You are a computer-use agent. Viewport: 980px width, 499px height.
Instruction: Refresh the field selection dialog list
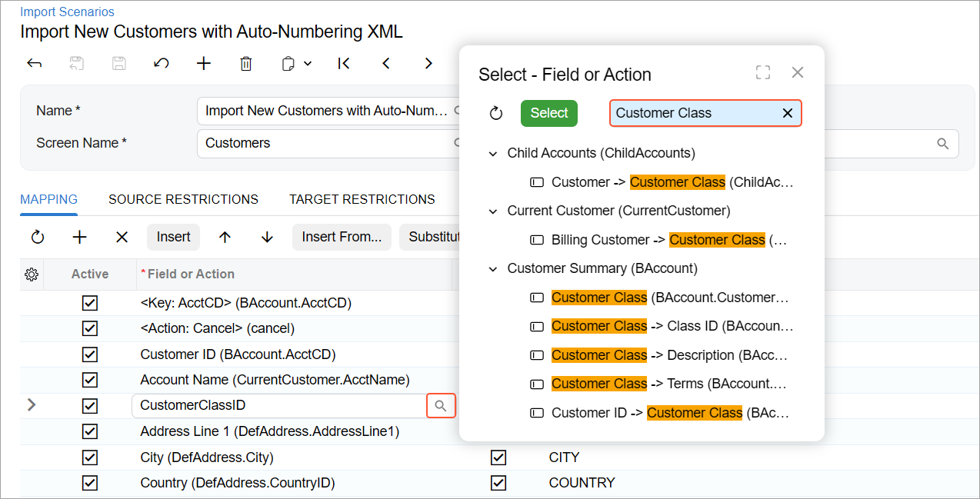[496, 113]
